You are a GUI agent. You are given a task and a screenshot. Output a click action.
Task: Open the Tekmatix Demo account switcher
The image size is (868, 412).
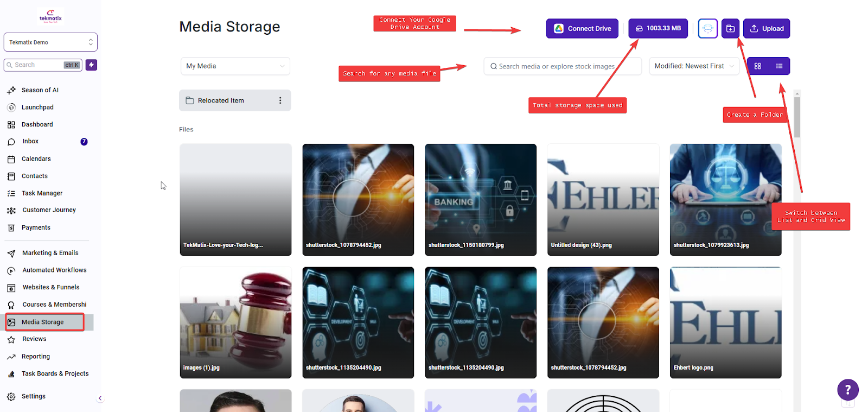click(x=50, y=42)
